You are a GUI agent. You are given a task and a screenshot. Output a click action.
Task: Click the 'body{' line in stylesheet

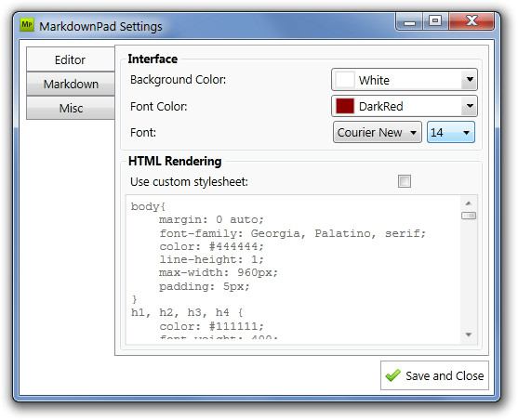click(148, 206)
